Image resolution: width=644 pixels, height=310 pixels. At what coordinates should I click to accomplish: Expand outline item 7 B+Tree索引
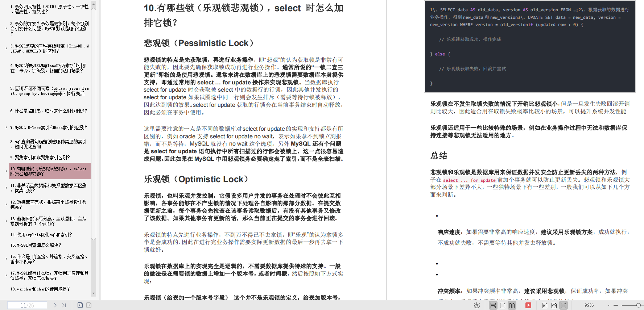(7, 127)
